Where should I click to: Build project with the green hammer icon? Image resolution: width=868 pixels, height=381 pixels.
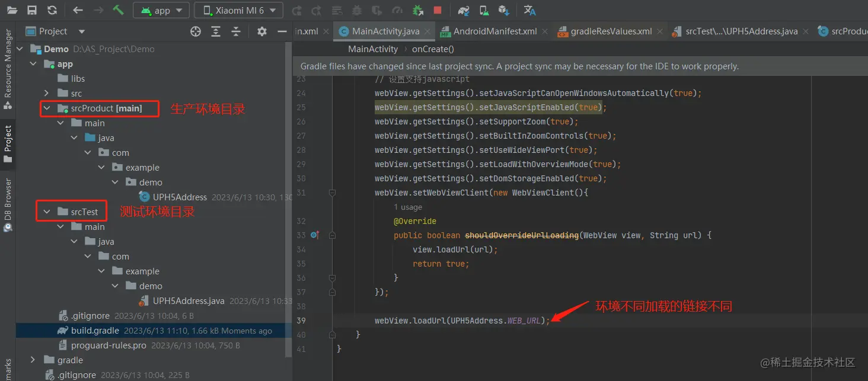click(x=119, y=10)
